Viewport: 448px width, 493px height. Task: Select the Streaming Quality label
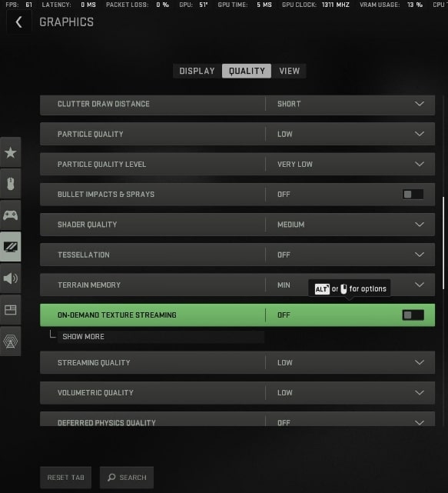tap(94, 362)
